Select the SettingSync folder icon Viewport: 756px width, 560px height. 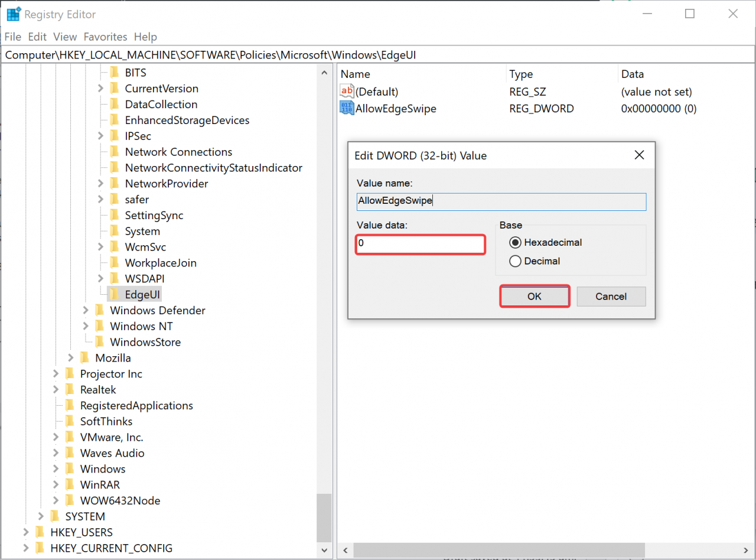[115, 215]
